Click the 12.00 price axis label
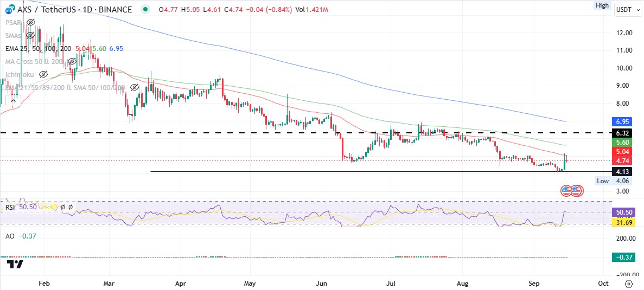 623,33
